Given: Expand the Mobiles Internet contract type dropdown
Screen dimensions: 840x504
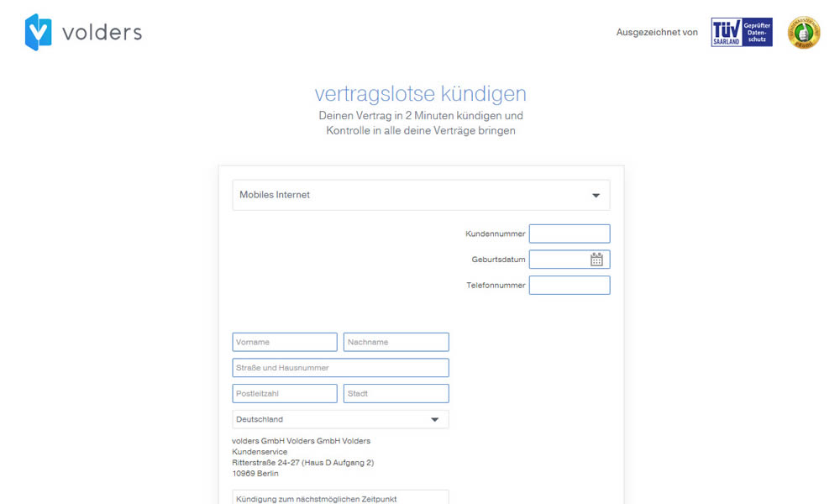Looking at the screenshot, I should [596, 195].
